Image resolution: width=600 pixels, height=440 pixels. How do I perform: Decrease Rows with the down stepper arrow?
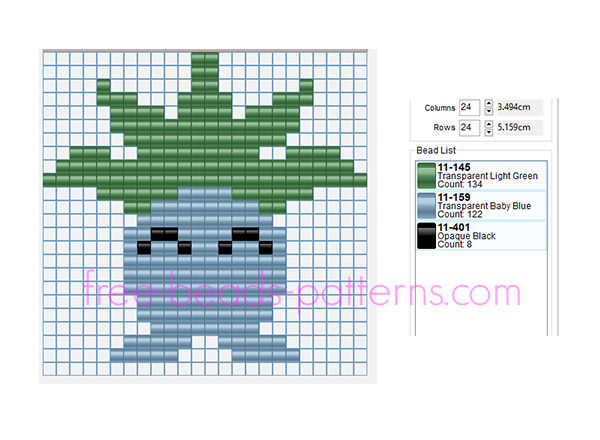(489, 132)
